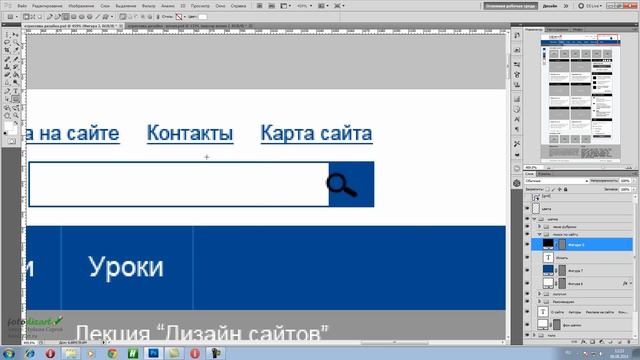Add layer style with the fx footer icon

(584, 342)
